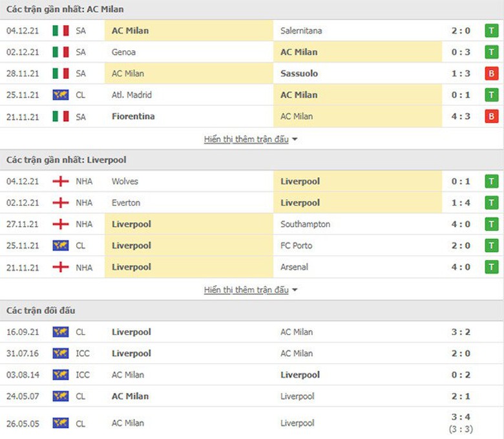The image size is (504, 439).
Task: Click the Arsenal team name
Action: tap(294, 267)
